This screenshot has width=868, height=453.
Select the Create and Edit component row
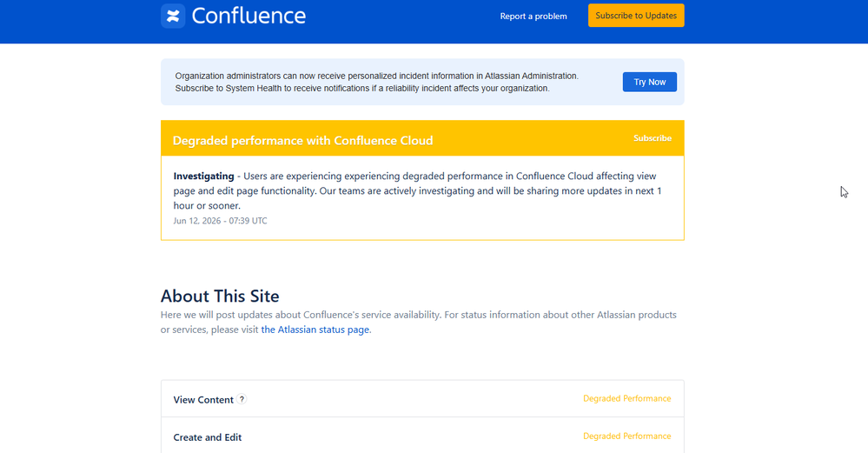pos(422,436)
